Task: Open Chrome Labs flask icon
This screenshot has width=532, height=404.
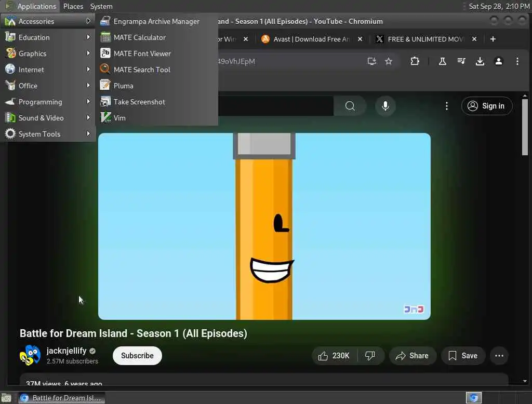Action: 443,61
